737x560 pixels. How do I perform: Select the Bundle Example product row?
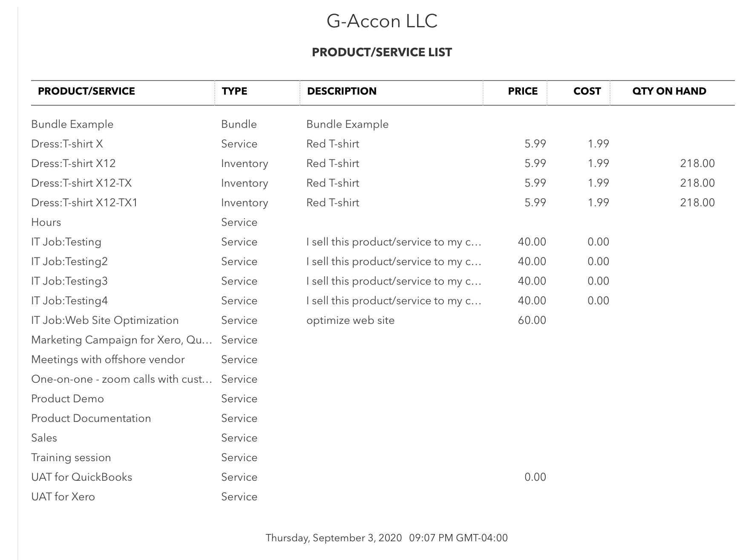click(72, 124)
